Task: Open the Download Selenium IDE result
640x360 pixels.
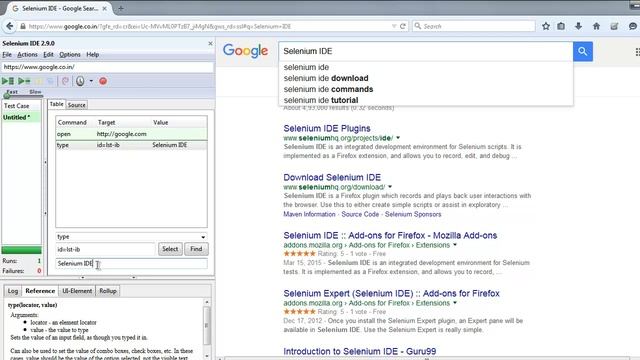Action: click(x=332, y=177)
